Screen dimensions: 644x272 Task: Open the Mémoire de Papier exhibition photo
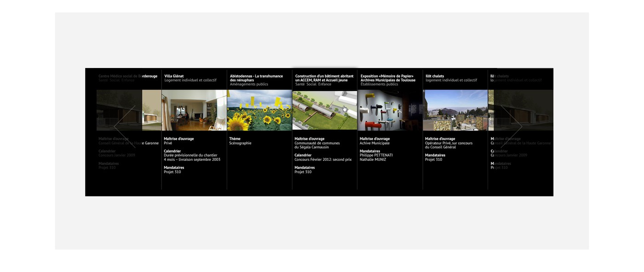(x=390, y=110)
